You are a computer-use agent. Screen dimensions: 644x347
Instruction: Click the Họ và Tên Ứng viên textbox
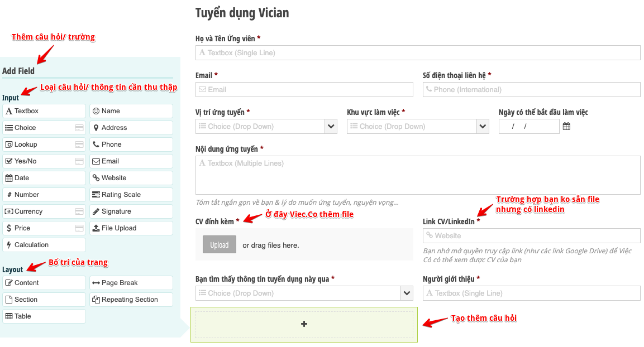418,52
